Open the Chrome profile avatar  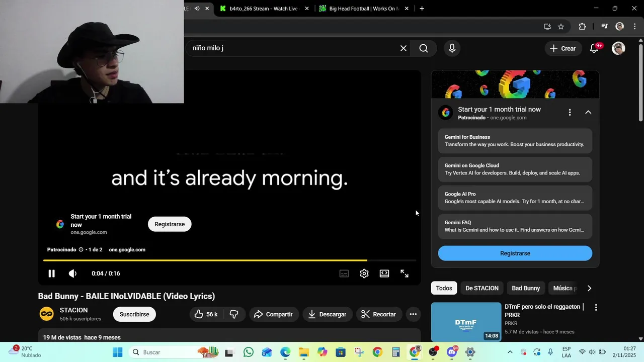point(619,27)
